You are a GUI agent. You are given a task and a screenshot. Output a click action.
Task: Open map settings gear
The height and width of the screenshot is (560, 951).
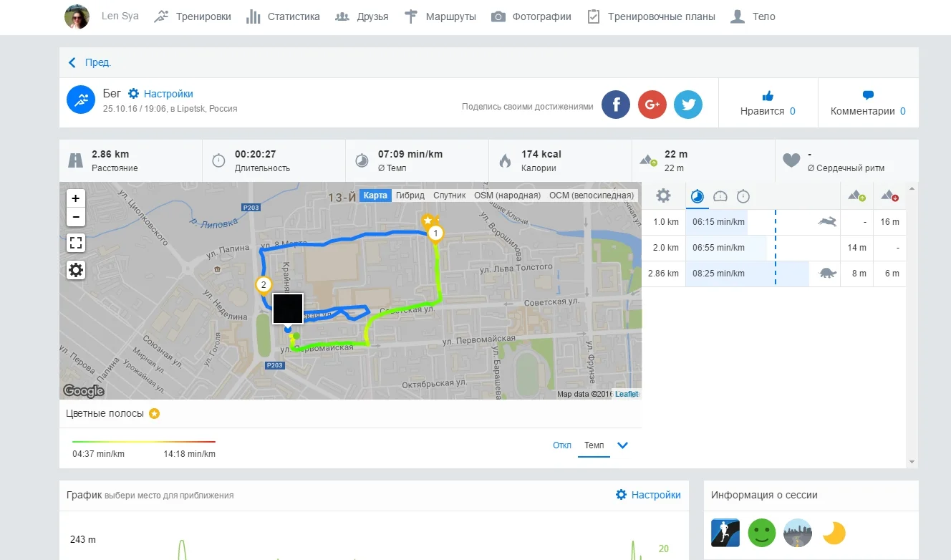click(x=76, y=270)
